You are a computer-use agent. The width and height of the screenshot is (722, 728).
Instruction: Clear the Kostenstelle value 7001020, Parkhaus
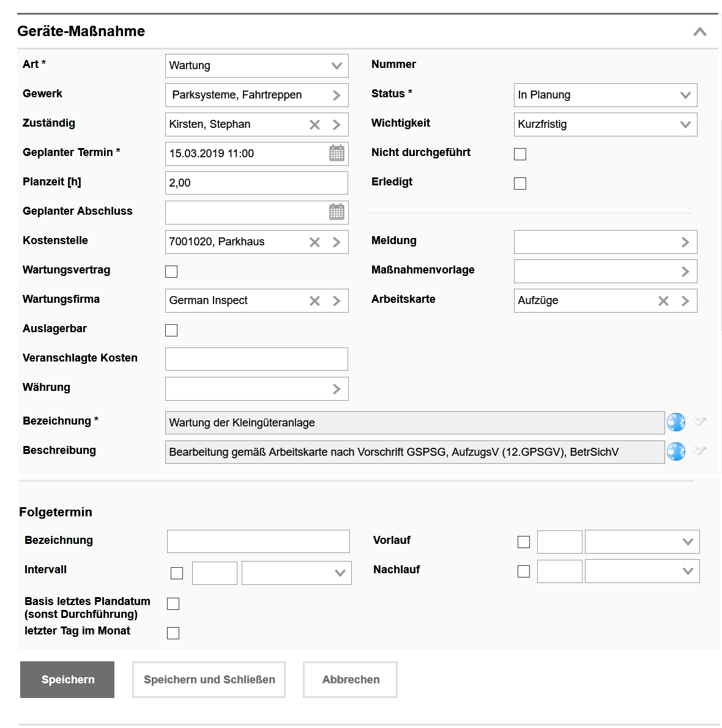[314, 242]
